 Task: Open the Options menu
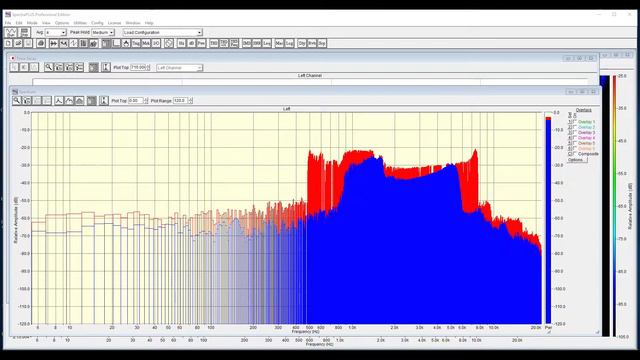pyautogui.click(x=62, y=23)
